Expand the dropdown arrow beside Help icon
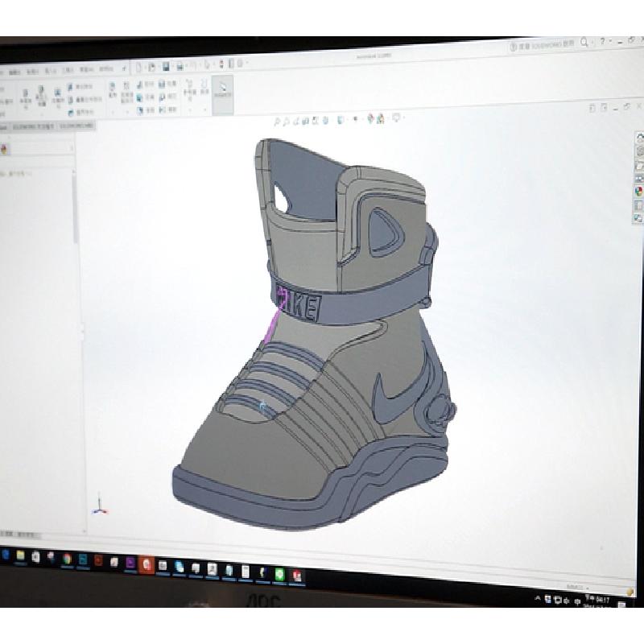Screen dimensions: 644x644 [610, 41]
